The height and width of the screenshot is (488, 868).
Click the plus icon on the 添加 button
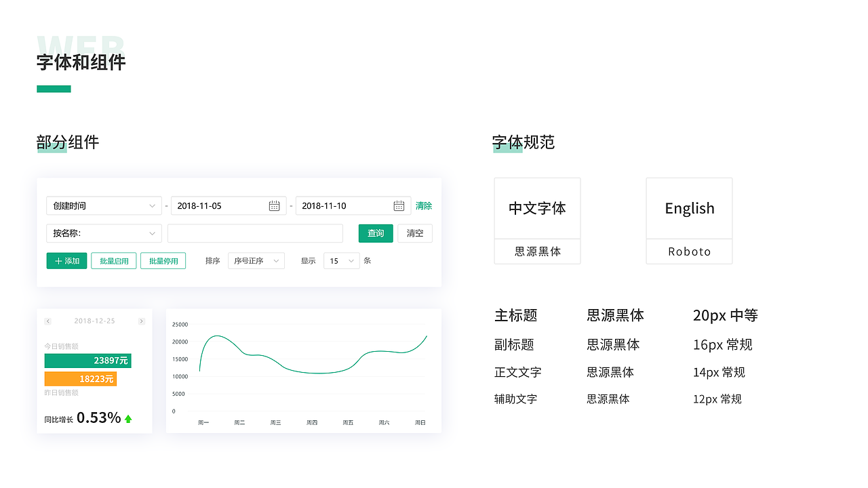tap(57, 260)
